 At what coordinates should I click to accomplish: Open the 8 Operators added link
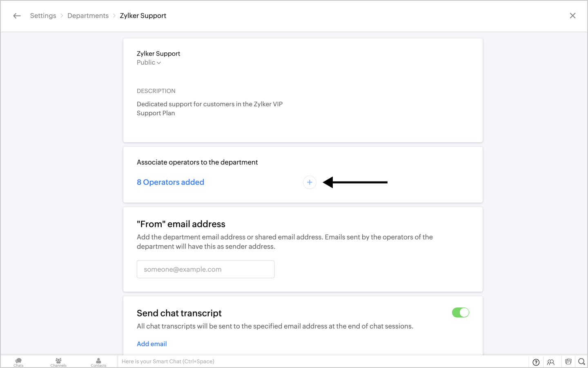(170, 182)
